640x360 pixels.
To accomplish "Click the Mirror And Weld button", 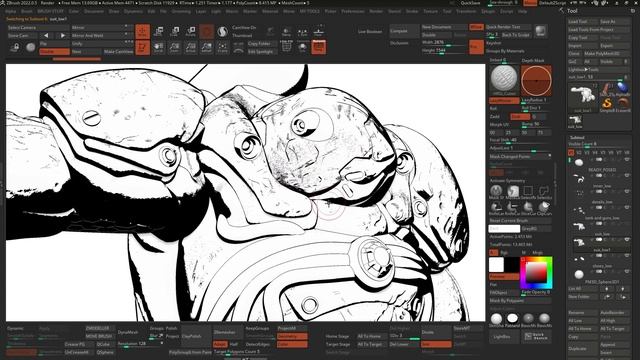I will [x=102, y=36].
